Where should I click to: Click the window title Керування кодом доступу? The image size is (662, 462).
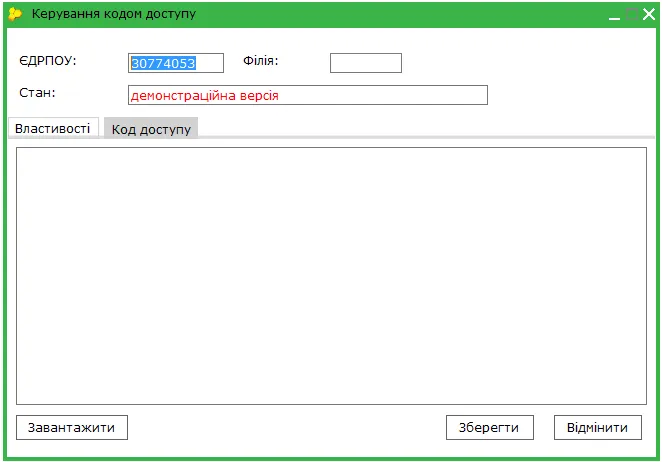[x=114, y=14]
